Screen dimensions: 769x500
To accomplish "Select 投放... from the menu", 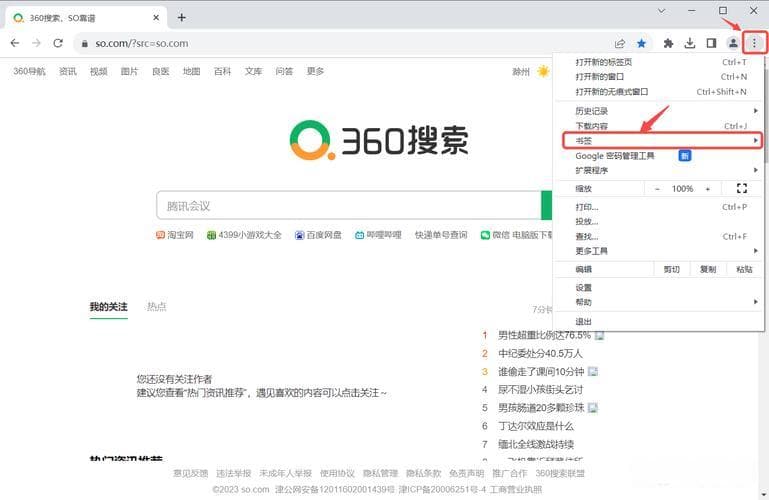I will [x=659, y=222].
